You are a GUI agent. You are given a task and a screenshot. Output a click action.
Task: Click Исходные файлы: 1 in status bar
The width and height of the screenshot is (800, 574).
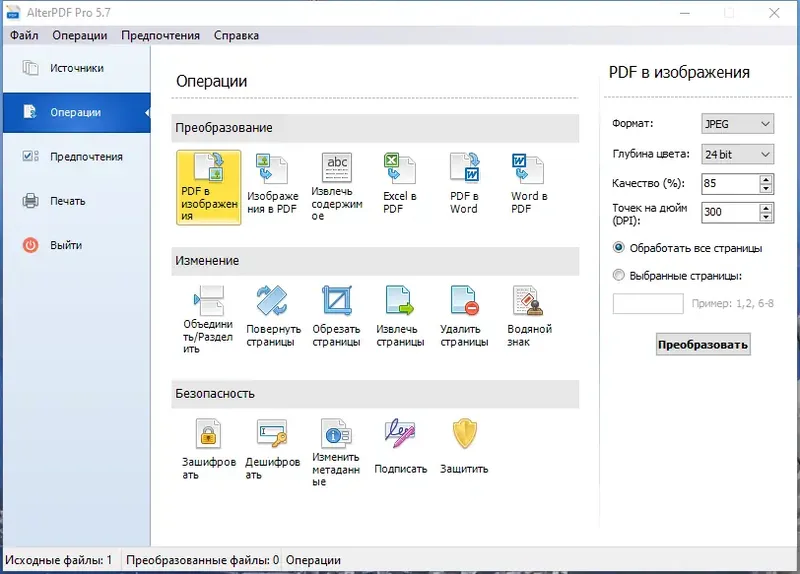[x=58, y=560]
